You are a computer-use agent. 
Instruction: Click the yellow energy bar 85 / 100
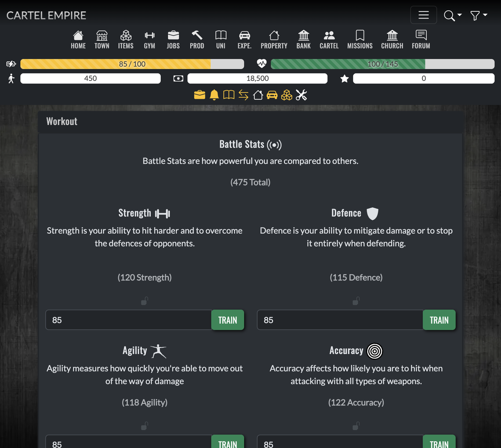click(x=132, y=64)
